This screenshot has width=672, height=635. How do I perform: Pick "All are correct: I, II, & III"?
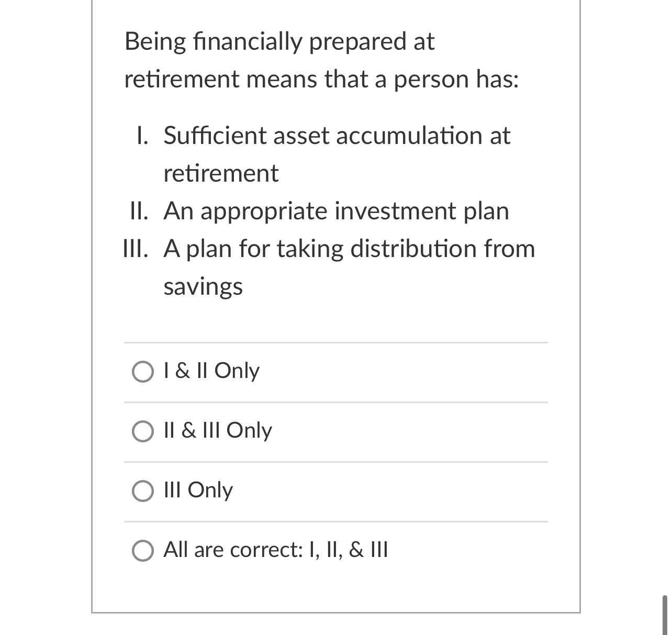(142, 551)
